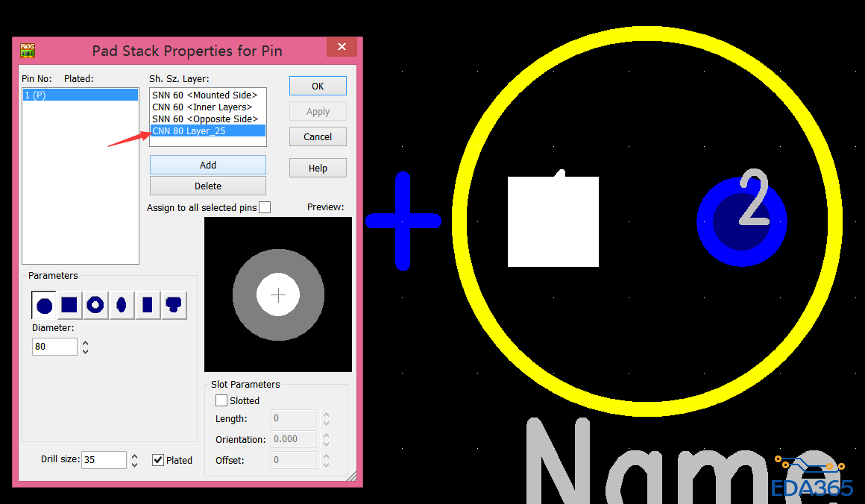Increase the Diameter value
This screenshot has width=865, height=504.
[86, 343]
